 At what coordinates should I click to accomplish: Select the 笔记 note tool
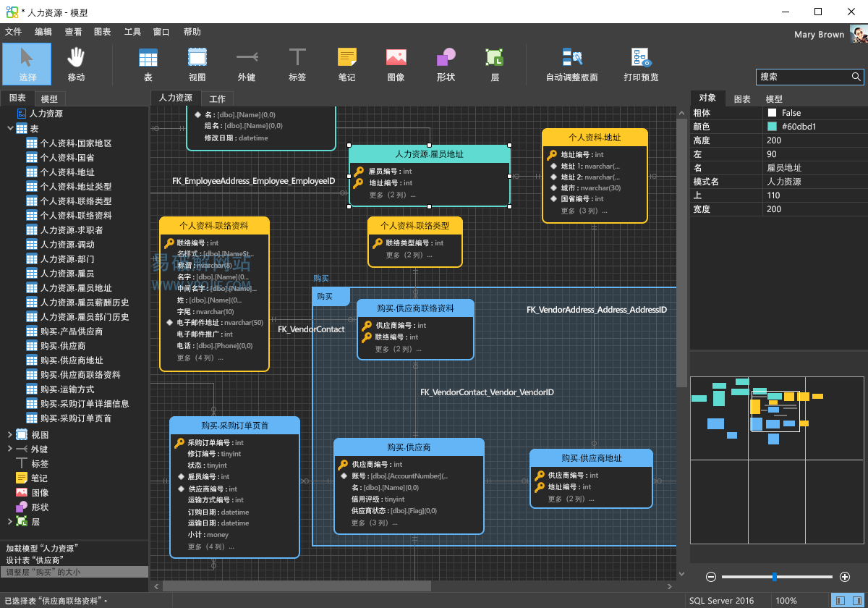pos(346,64)
